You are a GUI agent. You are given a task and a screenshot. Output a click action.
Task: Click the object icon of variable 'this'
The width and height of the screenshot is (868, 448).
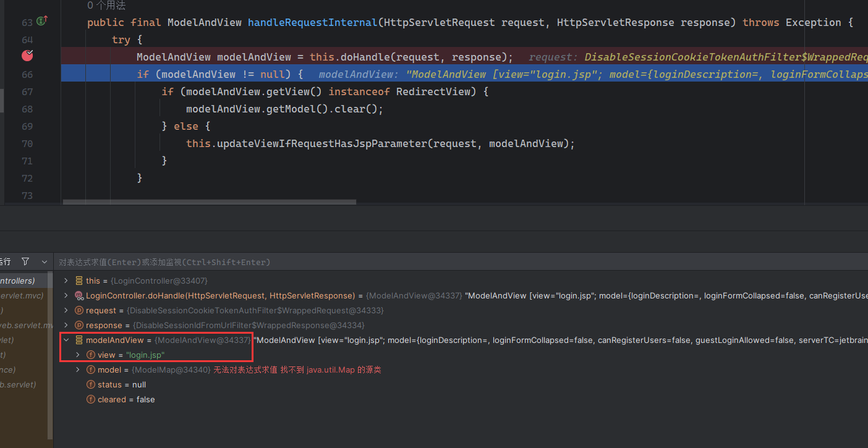(79, 281)
